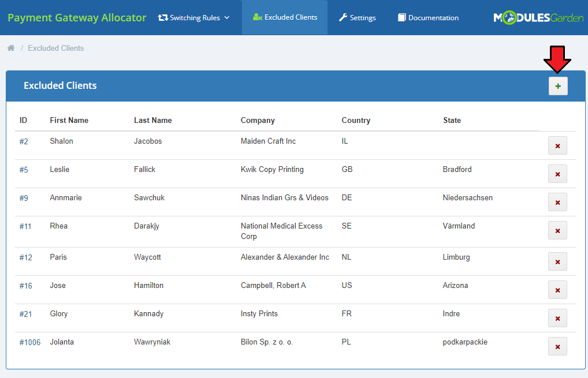Screen dimensions: 588x378
Task: Open client ID #1006 link
Action: point(29,342)
